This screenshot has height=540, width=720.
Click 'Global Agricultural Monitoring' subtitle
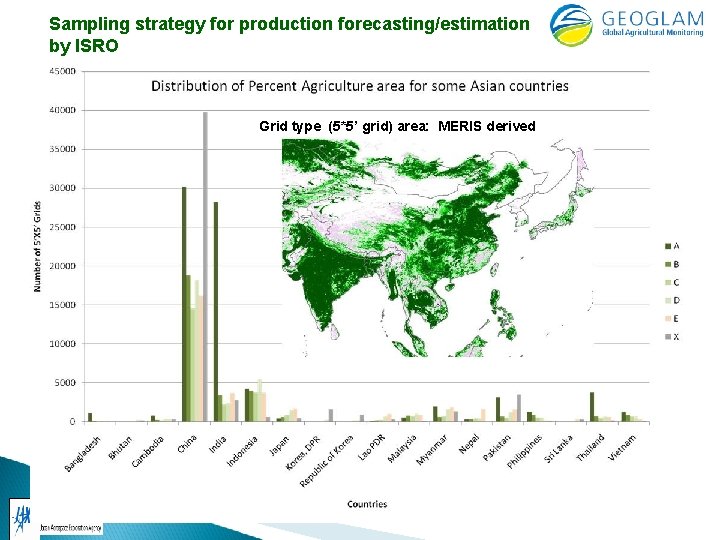click(x=652, y=32)
